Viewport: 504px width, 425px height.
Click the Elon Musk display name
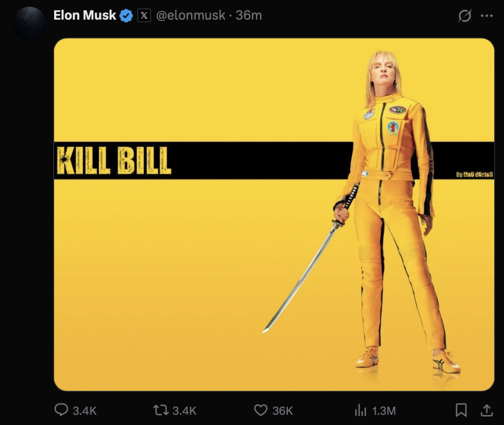[x=84, y=15]
